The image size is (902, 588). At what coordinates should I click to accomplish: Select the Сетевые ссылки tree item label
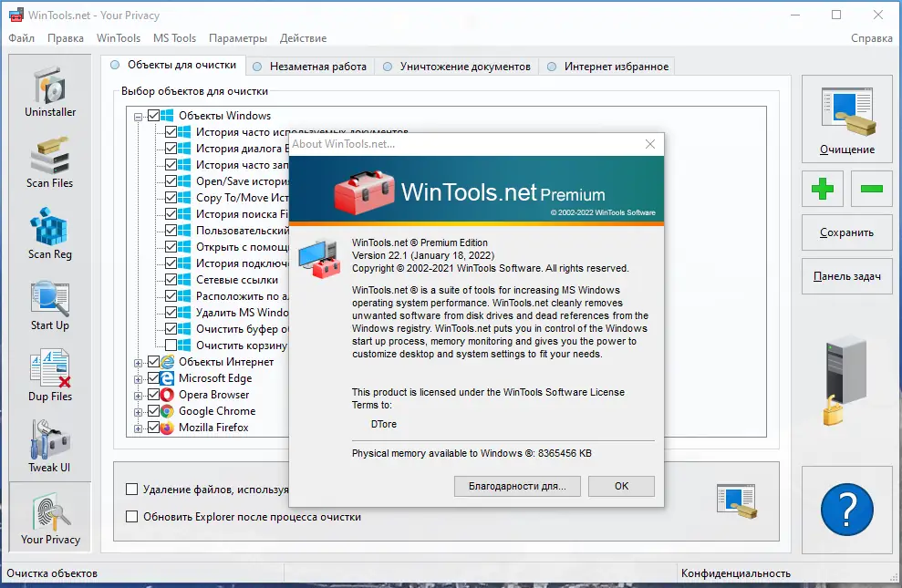click(x=237, y=280)
